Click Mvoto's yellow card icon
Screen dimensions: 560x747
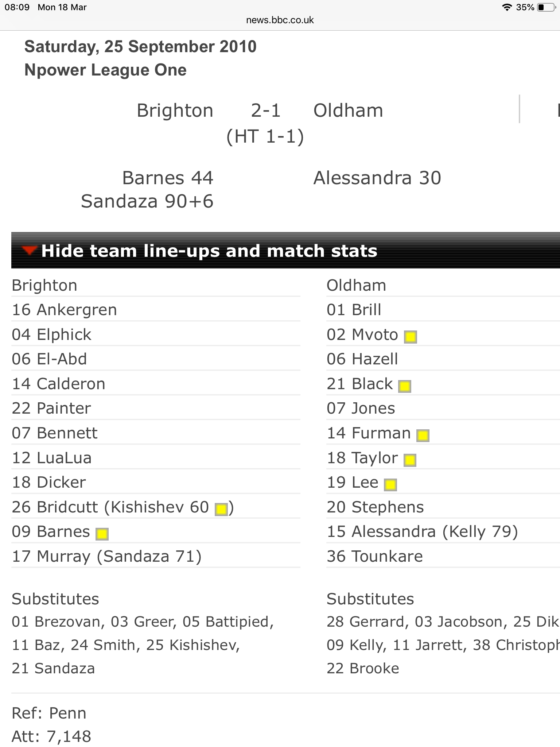[411, 337]
